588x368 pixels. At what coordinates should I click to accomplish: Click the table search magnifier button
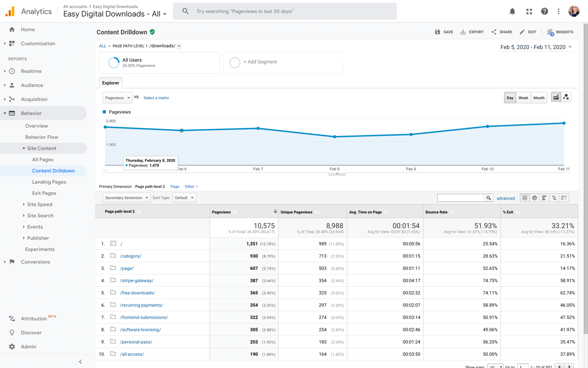488,198
